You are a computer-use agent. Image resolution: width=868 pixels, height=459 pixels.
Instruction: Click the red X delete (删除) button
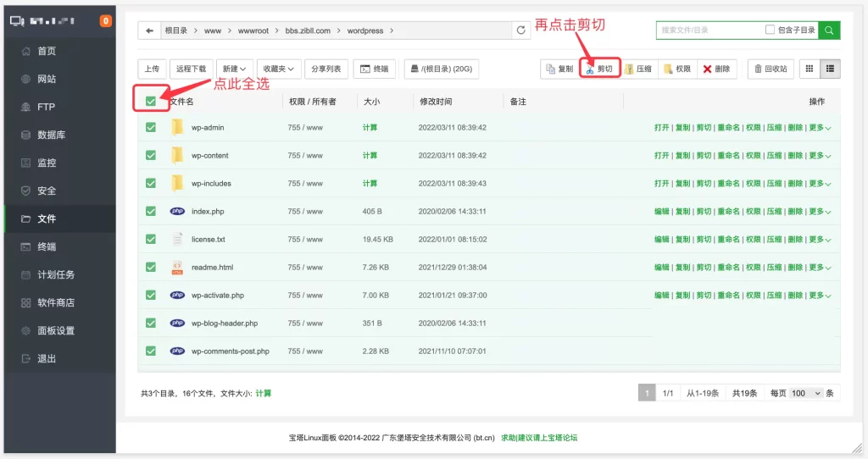(716, 69)
